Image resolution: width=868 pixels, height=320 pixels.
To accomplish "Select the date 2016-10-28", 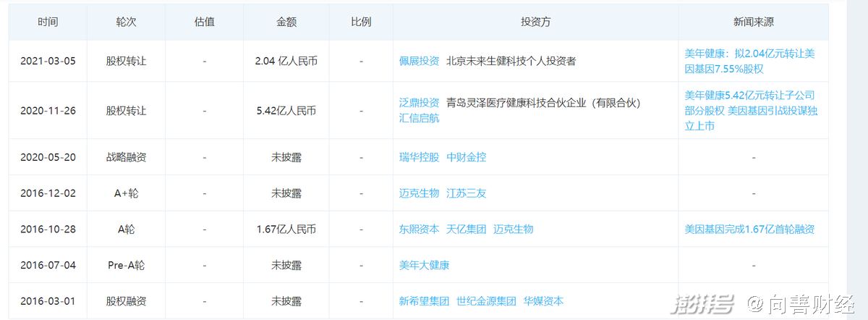I will (48, 230).
